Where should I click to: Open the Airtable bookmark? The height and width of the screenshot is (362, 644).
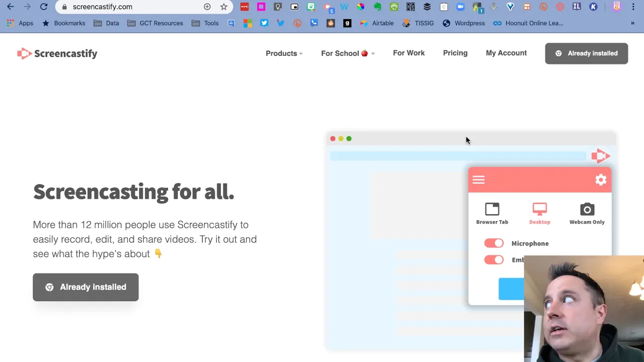(x=376, y=23)
